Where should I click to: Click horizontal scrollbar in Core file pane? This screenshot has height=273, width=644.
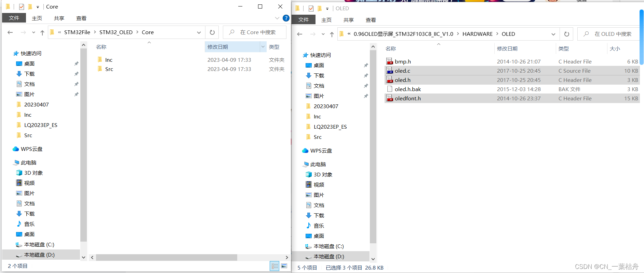(x=166, y=257)
